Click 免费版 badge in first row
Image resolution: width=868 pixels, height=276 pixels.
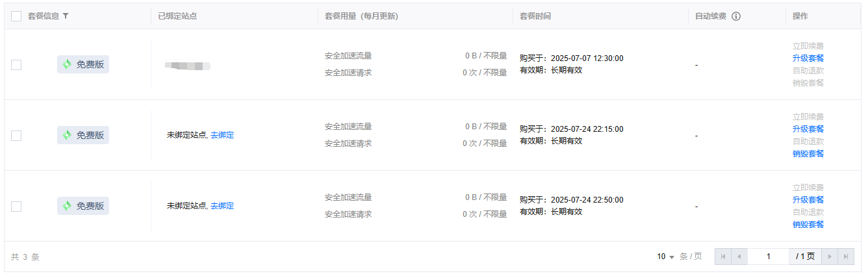point(83,64)
